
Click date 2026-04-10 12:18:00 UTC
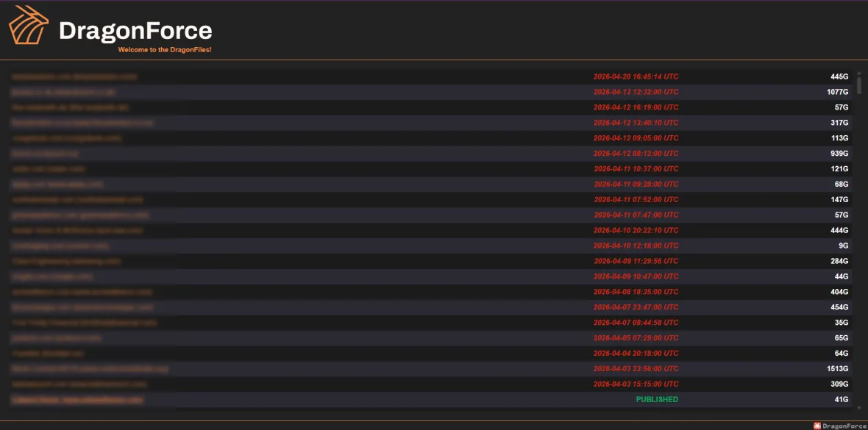[x=636, y=246]
